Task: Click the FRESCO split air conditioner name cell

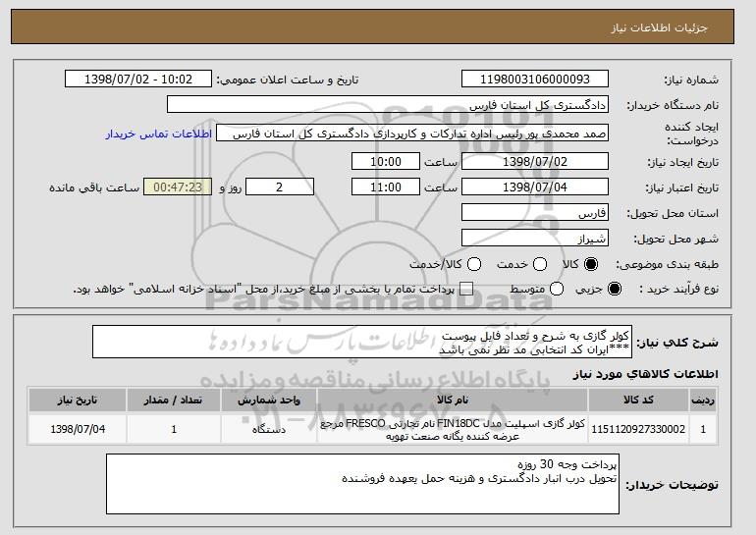Action: point(453,429)
